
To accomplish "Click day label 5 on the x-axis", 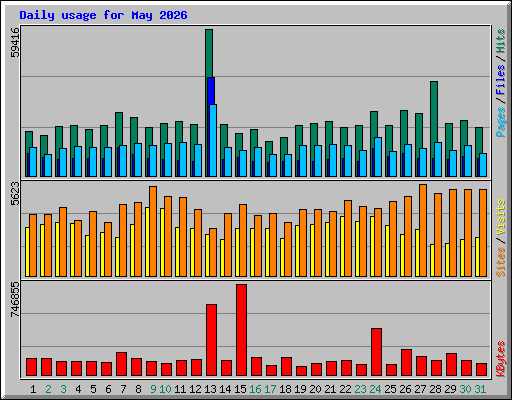I will click(x=93, y=389).
